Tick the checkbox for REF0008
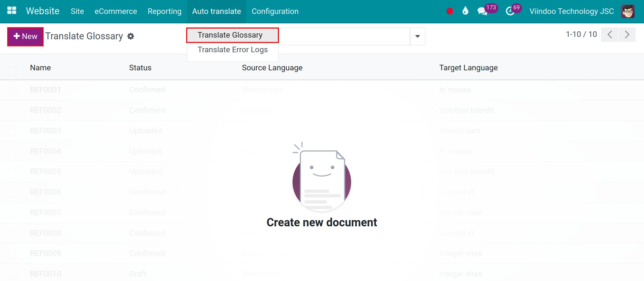 click(12, 235)
